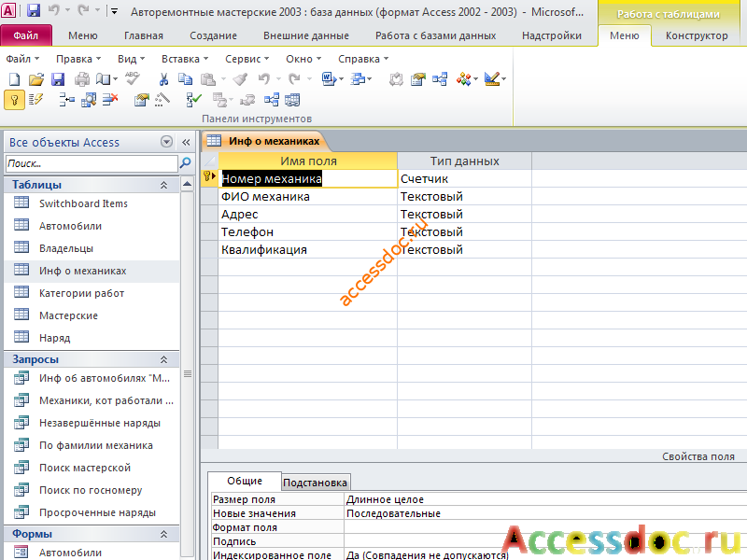Select the Квалификация field name cell
747x560 pixels.
click(x=308, y=250)
